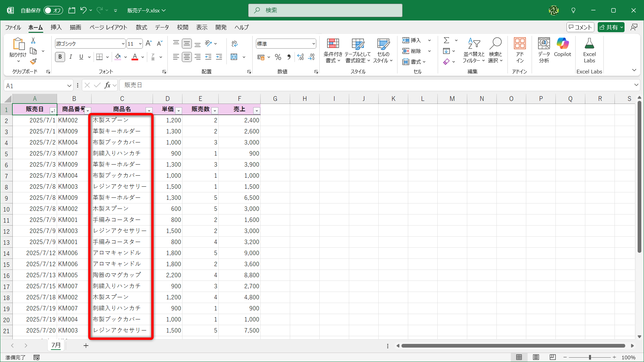Switch to Page Layout view in the status bar
Screen dimensions: 644x362
coord(536,357)
